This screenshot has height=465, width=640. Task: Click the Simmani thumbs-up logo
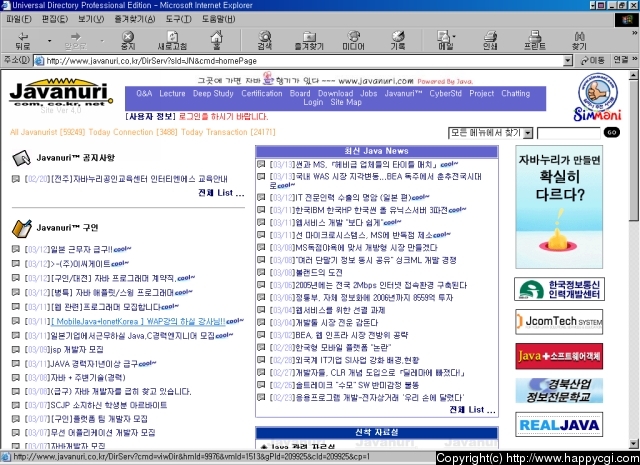pyautogui.click(x=598, y=97)
